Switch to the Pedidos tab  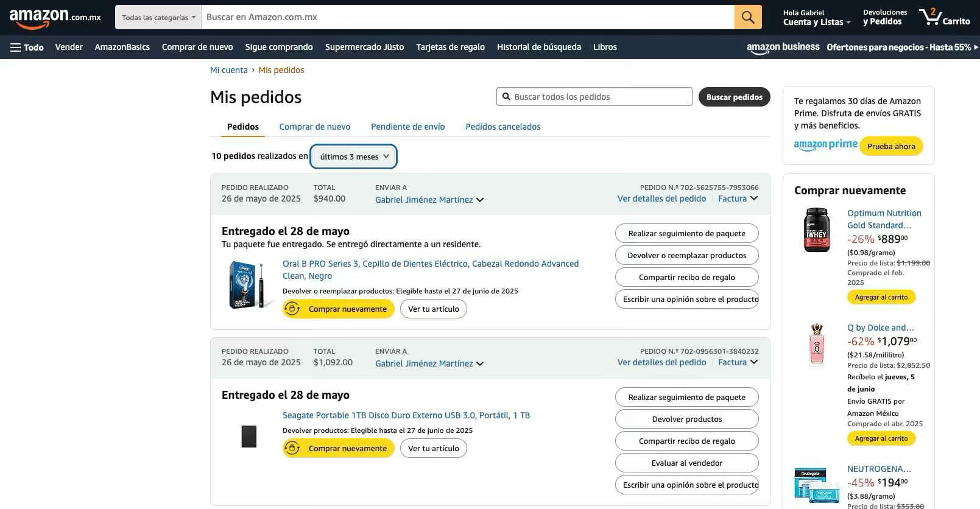pos(243,127)
